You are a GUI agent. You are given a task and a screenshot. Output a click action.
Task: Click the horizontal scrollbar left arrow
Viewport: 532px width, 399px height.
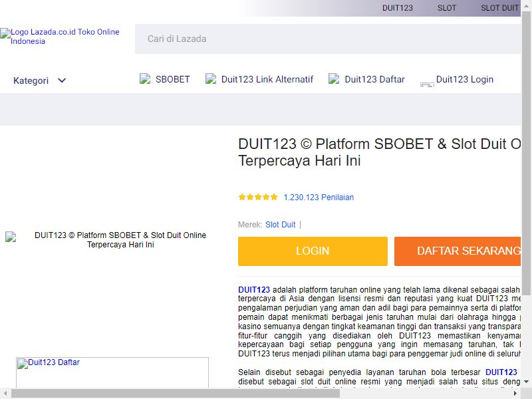pyautogui.click(x=5, y=394)
